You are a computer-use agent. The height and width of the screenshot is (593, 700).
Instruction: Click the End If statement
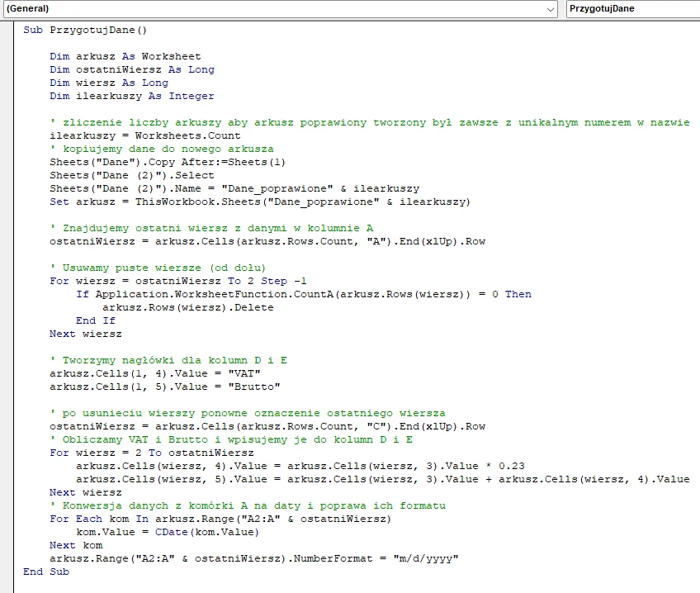95,320
